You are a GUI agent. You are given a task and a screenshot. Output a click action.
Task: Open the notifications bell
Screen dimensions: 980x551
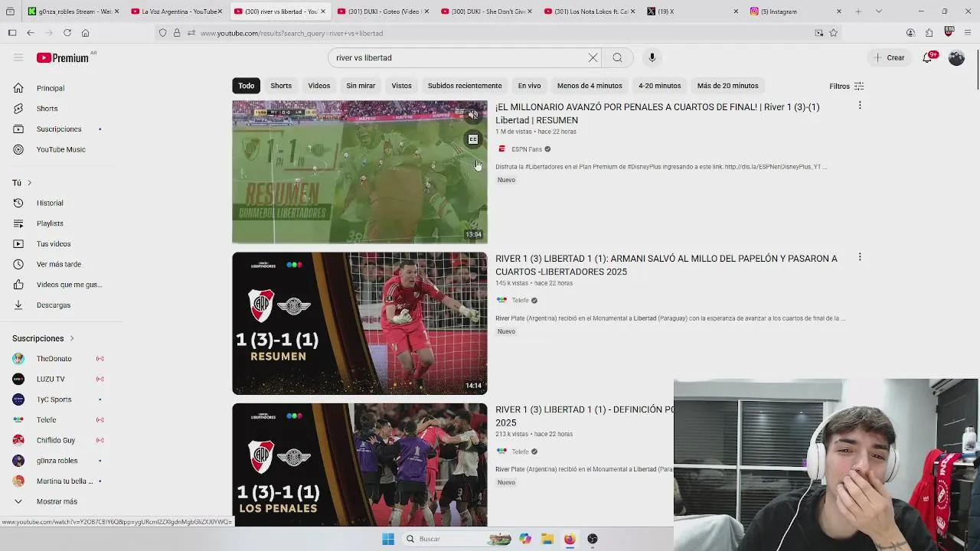[928, 57]
